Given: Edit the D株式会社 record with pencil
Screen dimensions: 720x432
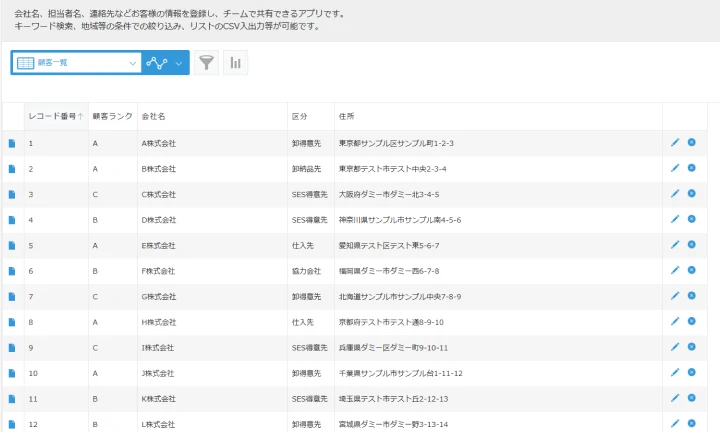Looking at the screenshot, I should (x=675, y=219).
